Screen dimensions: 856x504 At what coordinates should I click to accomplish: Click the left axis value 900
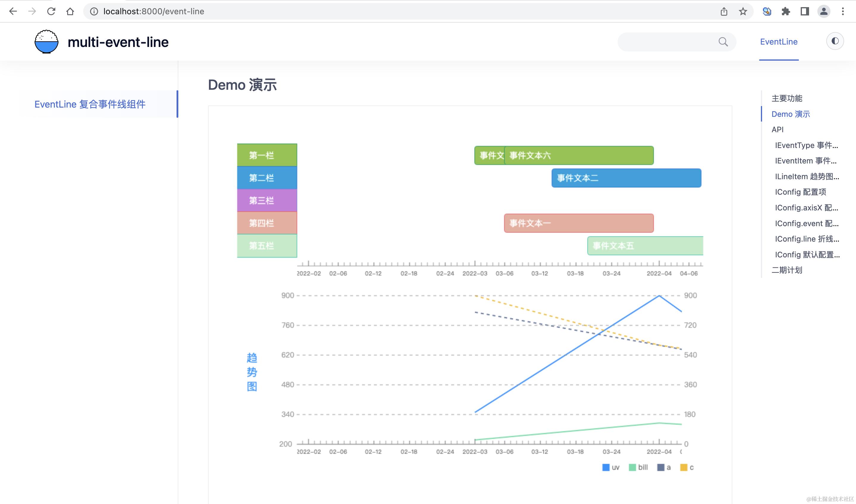click(x=287, y=295)
